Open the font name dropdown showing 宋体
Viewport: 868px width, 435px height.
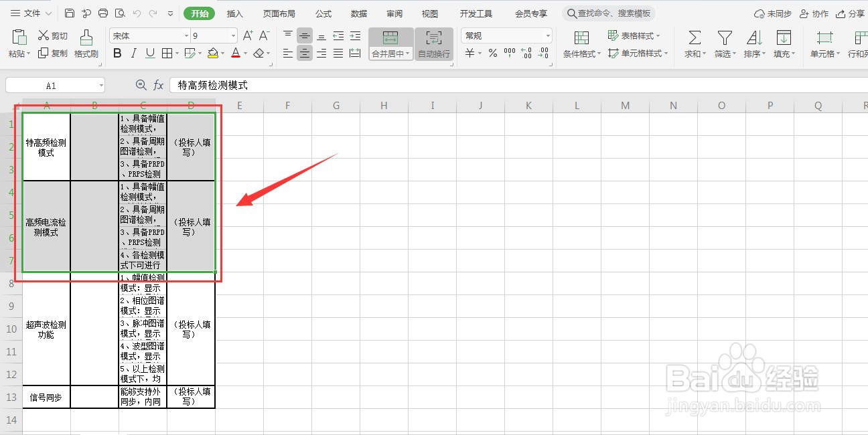pyautogui.click(x=186, y=35)
